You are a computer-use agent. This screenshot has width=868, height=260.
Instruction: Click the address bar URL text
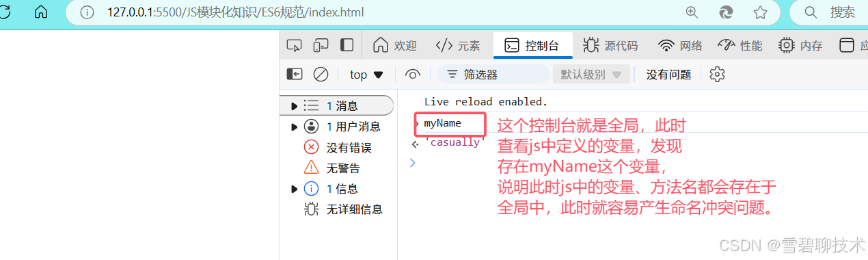[x=235, y=12]
